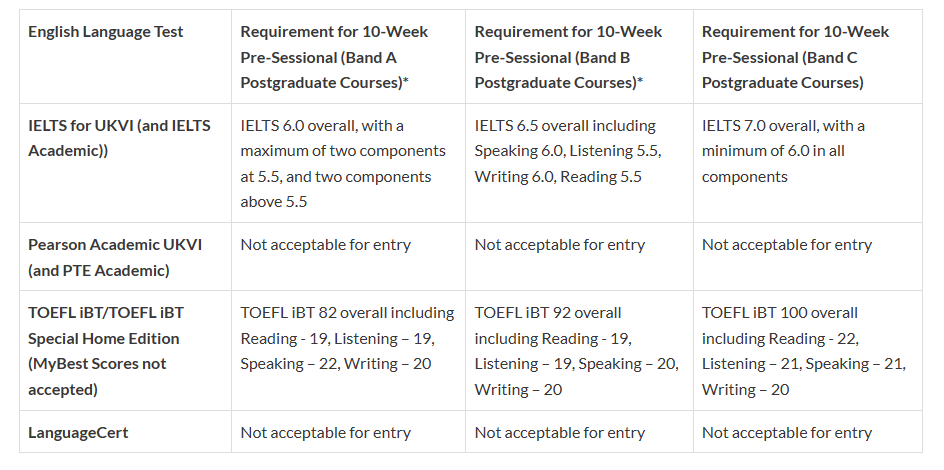Click LanguageCert's "Not acceptable for entry" under Band A

[326, 433]
